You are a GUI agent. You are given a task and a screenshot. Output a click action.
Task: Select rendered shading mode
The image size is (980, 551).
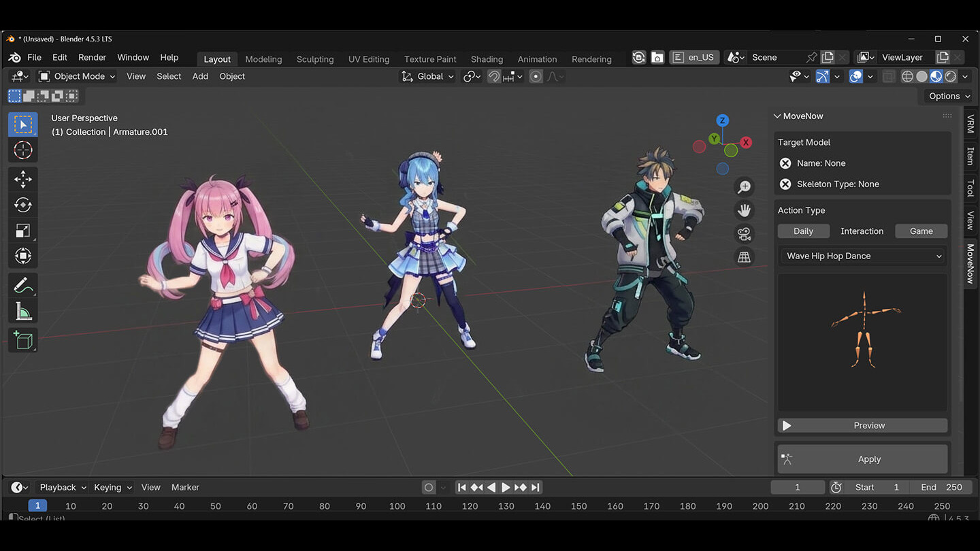coord(951,76)
